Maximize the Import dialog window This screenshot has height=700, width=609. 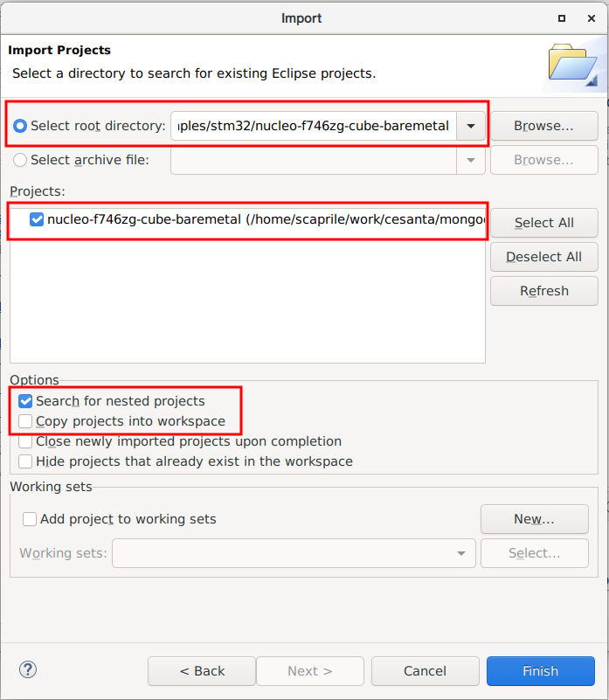(562, 17)
